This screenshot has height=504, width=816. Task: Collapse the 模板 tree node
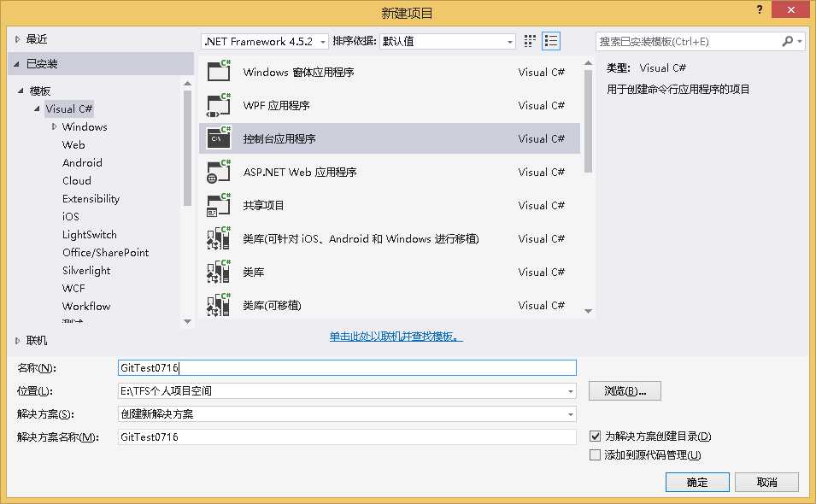coord(21,91)
